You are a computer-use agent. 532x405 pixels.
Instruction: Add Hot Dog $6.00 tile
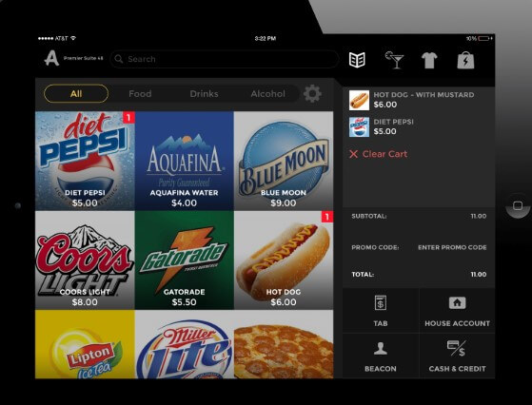coord(284,260)
